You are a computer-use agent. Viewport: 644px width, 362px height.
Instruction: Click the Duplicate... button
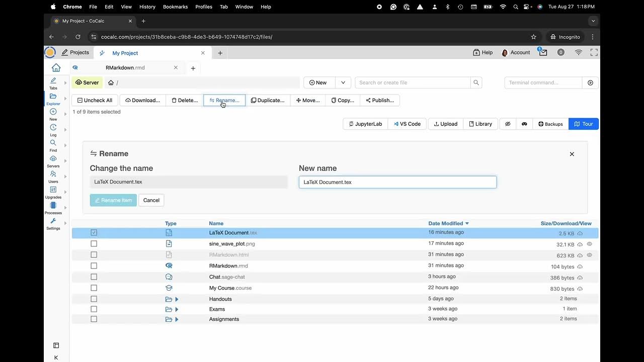pos(268,100)
